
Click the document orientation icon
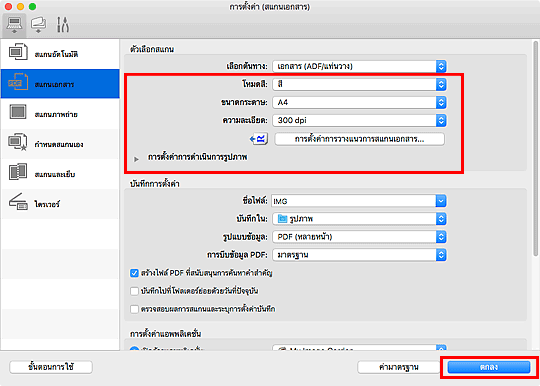tap(259, 139)
